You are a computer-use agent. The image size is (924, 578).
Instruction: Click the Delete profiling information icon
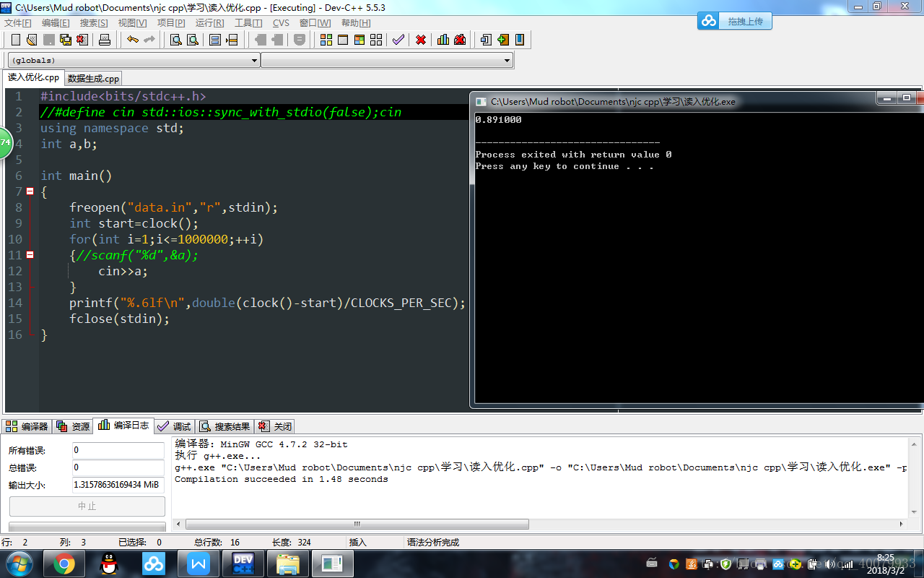(x=460, y=40)
